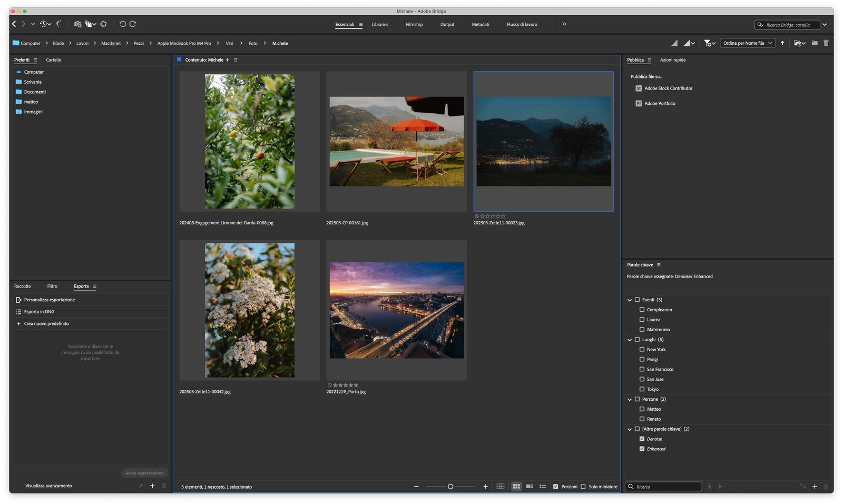The image size is (843, 504).
Task: Click the back navigation arrow
Action: (14, 24)
